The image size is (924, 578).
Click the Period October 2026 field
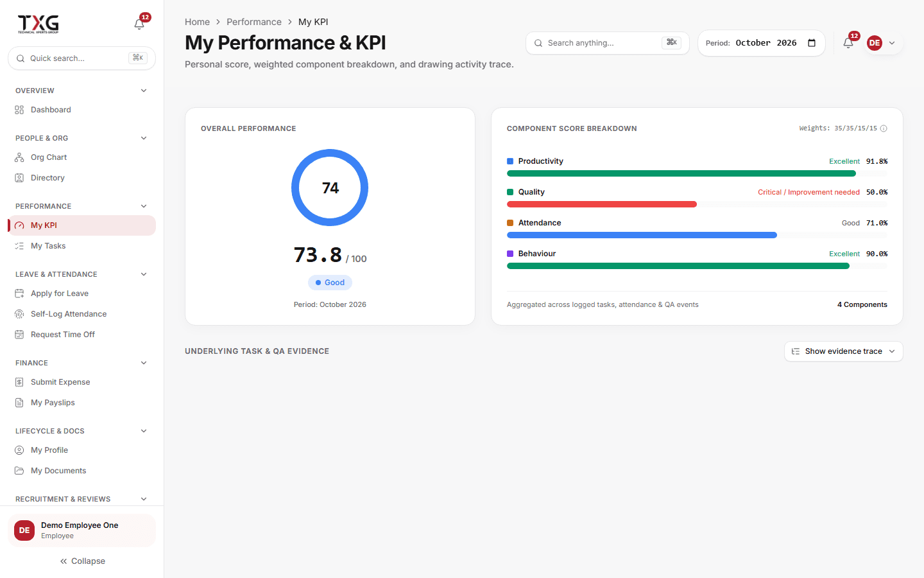(x=761, y=43)
